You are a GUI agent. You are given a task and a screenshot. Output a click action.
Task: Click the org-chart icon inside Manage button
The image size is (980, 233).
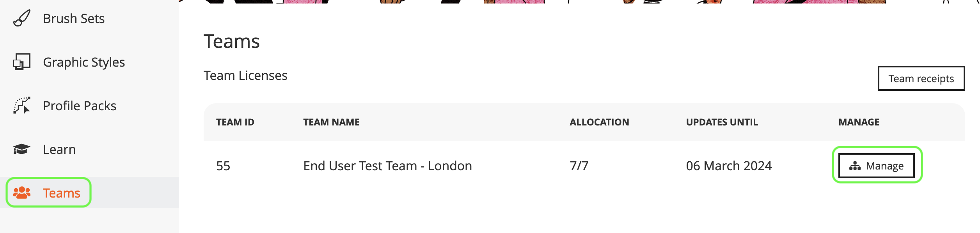tap(855, 166)
